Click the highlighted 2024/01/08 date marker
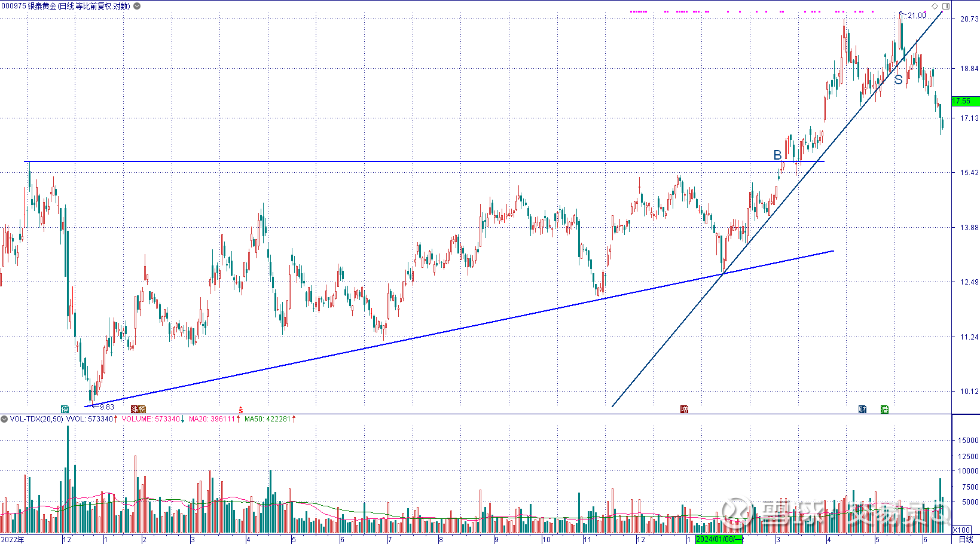This screenshot has height=544, width=980. pos(719,539)
